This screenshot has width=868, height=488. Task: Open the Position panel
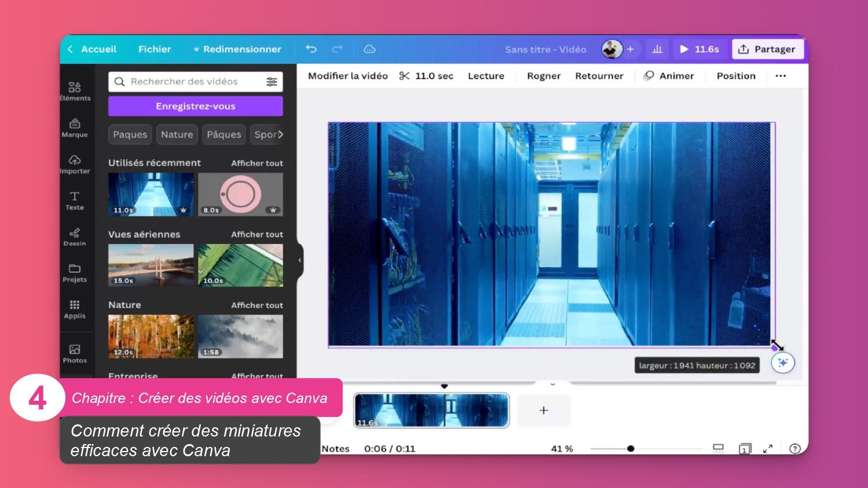[736, 76]
